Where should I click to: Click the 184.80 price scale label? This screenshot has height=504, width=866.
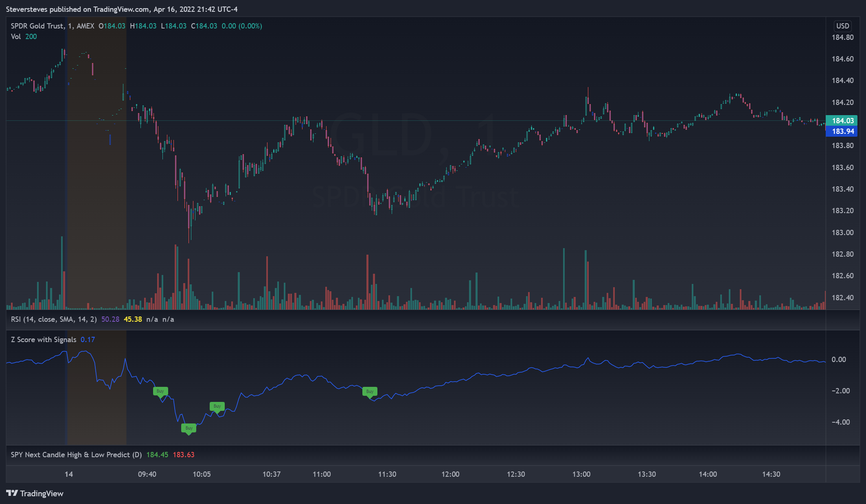pyautogui.click(x=842, y=37)
